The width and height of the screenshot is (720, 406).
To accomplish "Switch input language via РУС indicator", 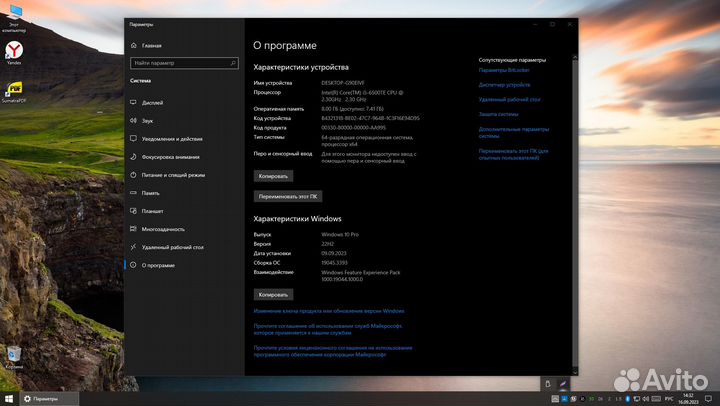I will coord(669,399).
